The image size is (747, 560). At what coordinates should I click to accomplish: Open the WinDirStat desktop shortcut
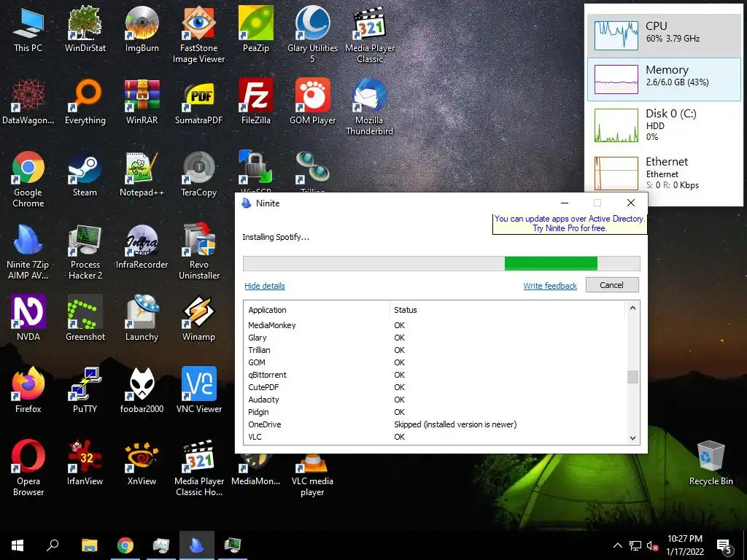(85, 28)
